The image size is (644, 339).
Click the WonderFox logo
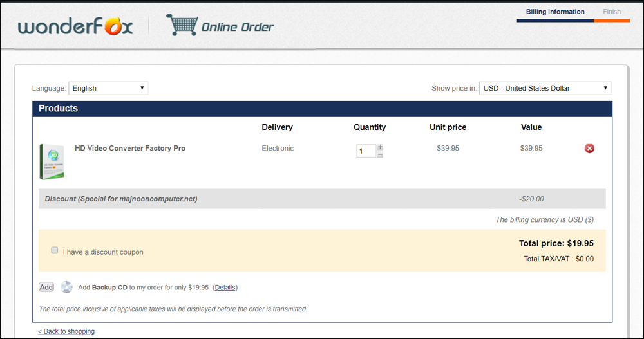point(75,26)
